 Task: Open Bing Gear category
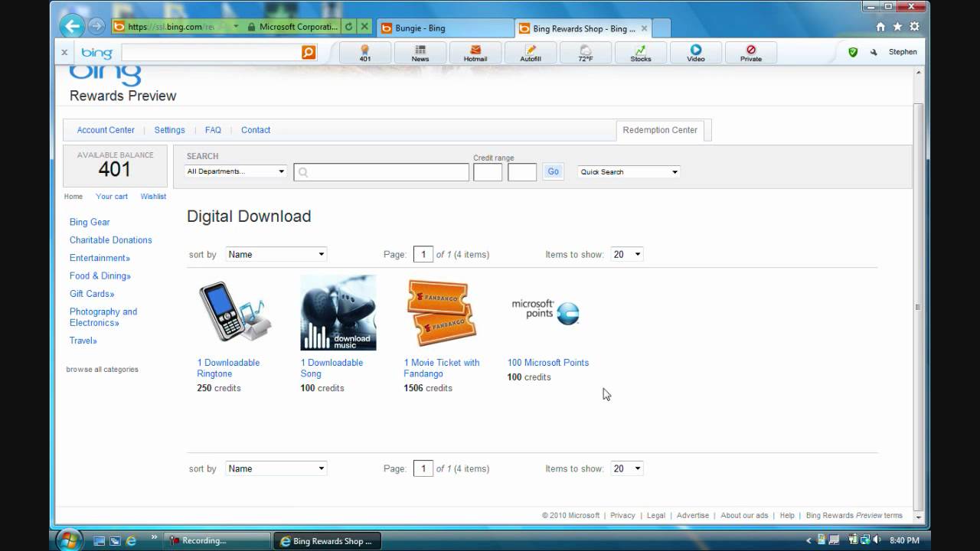(x=90, y=222)
